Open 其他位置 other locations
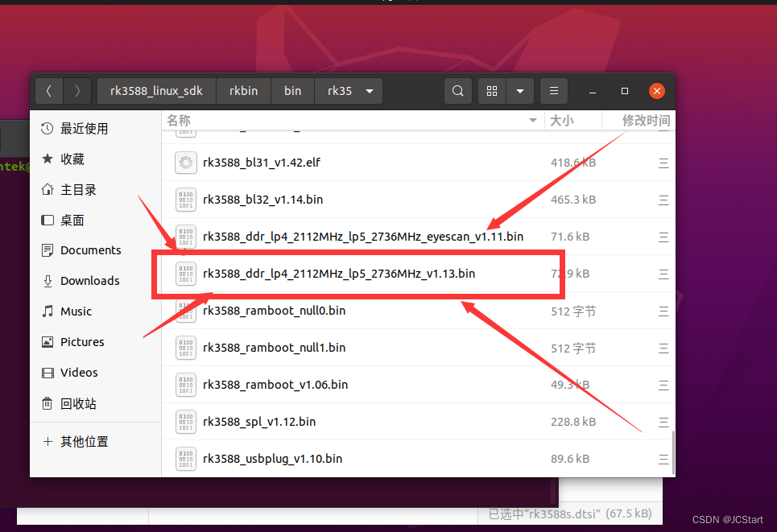The height and width of the screenshot is (532, 777). pos(95,441)
